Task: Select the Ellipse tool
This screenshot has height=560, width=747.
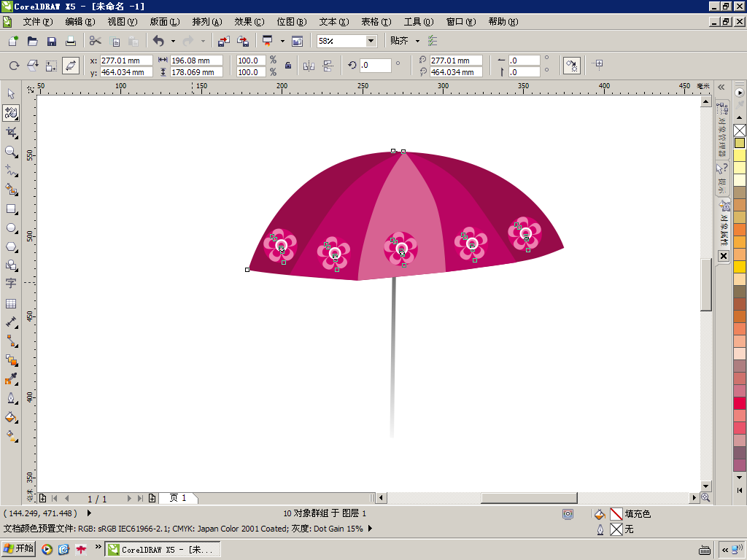Action: (x=11, y=228)
